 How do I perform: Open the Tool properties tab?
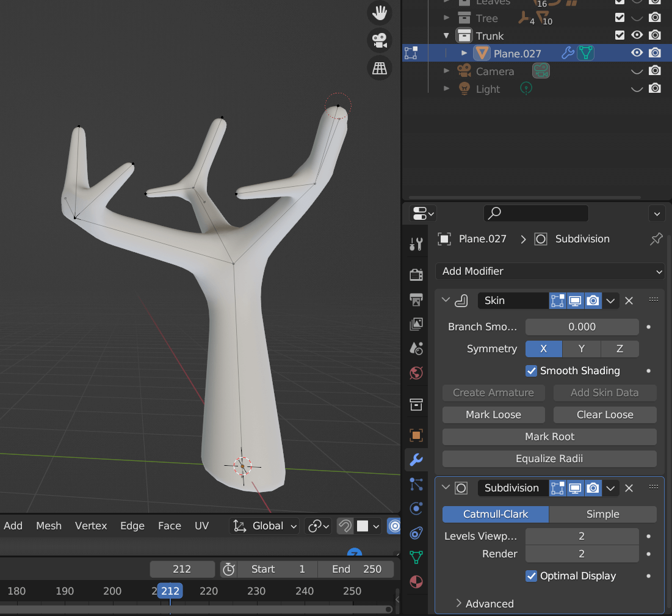click(416, 244)
